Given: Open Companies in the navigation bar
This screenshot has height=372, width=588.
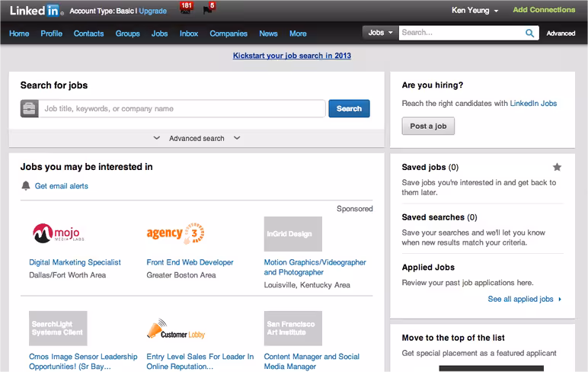Looking at the screenshot, I should click(228, 34).
